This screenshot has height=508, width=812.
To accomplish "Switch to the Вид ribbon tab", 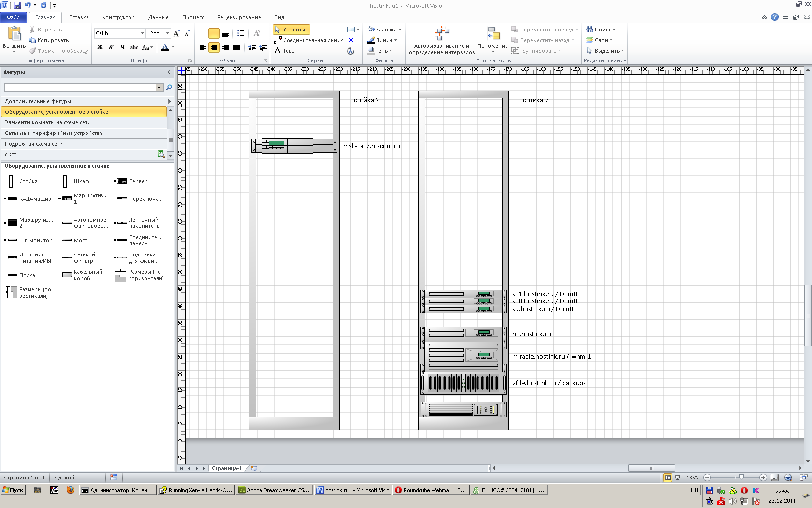I will [x=279, y=17].
